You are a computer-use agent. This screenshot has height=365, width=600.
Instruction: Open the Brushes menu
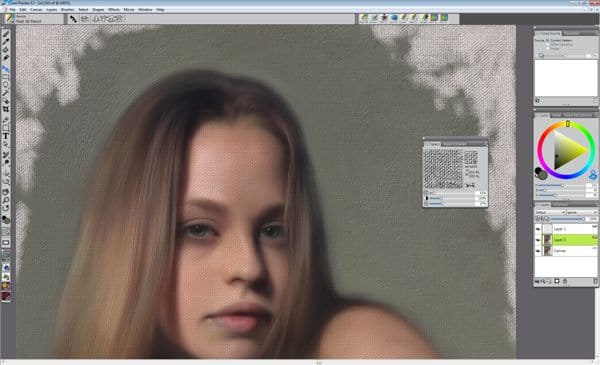click(67, 10)
